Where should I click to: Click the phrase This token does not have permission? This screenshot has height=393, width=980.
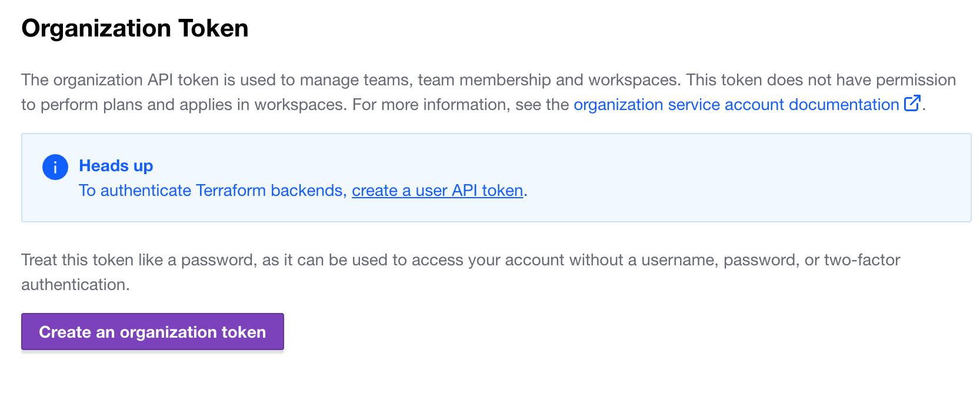point(821,80)
